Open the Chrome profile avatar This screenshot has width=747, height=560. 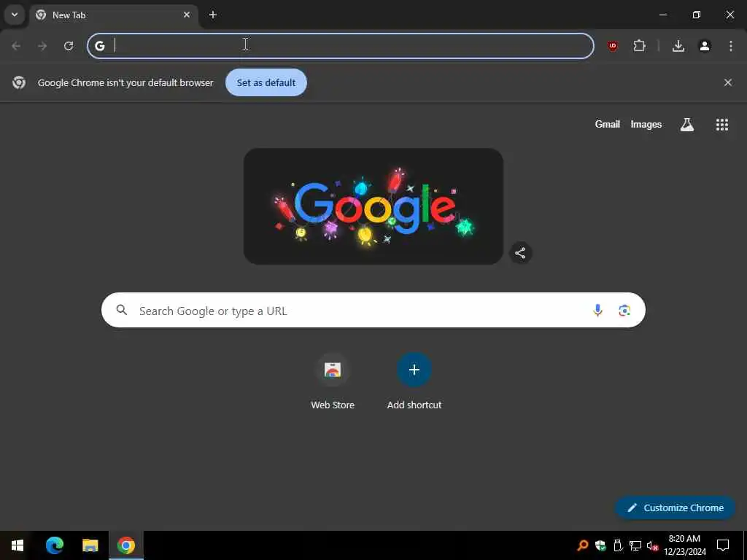(705, 46)
